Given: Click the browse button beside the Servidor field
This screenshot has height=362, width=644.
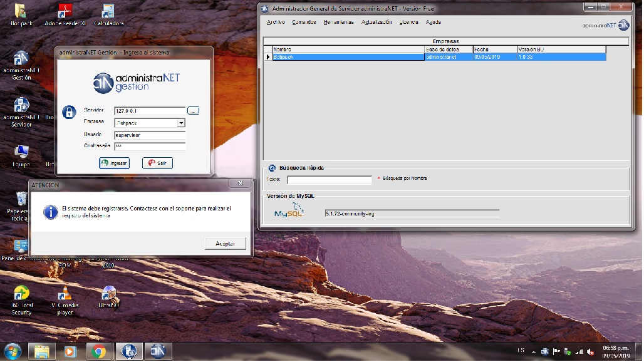Looking at the screenshot, I should click(193, 111).
